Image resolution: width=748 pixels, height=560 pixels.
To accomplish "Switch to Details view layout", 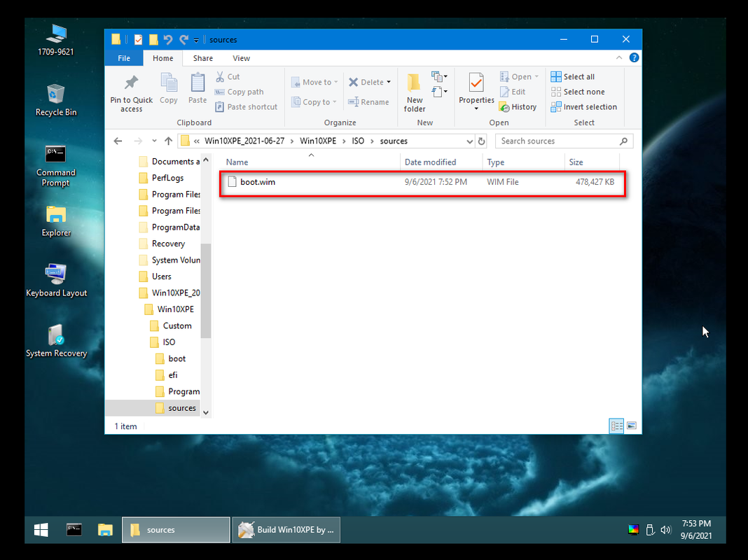I will (616, 426).
